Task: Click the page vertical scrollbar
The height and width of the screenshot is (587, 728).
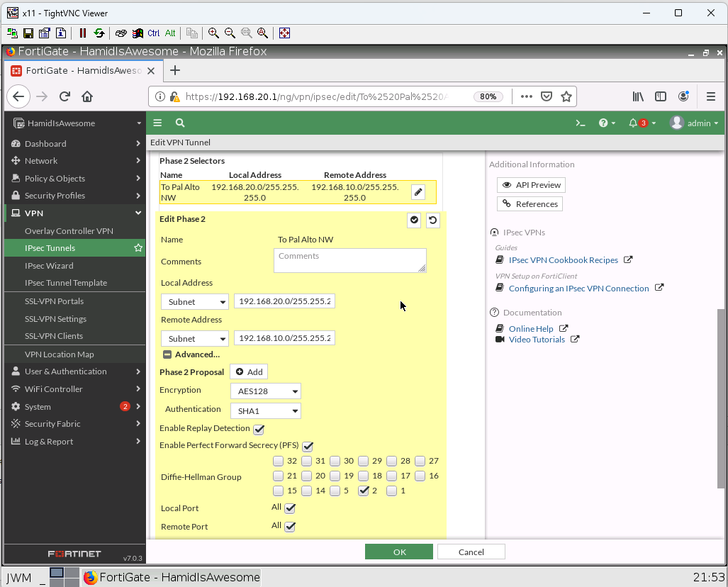Action: 721,397
